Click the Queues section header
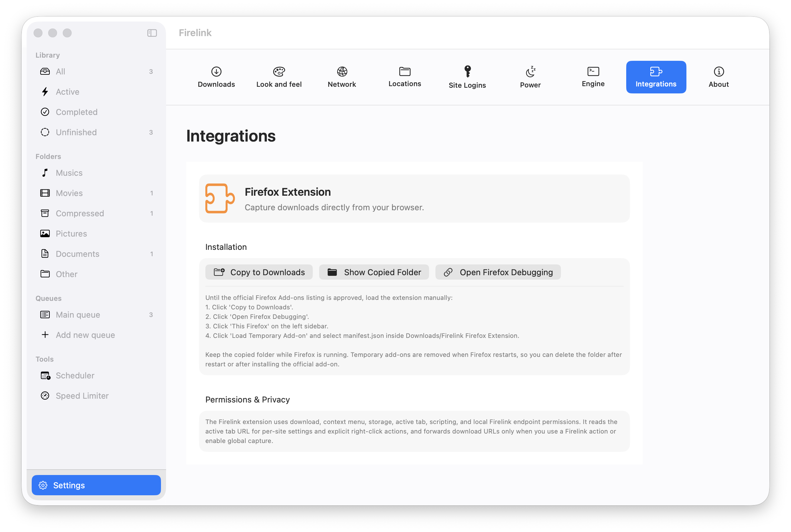The width and height of the screenshot is (791, 532). [x=48, y=298]
